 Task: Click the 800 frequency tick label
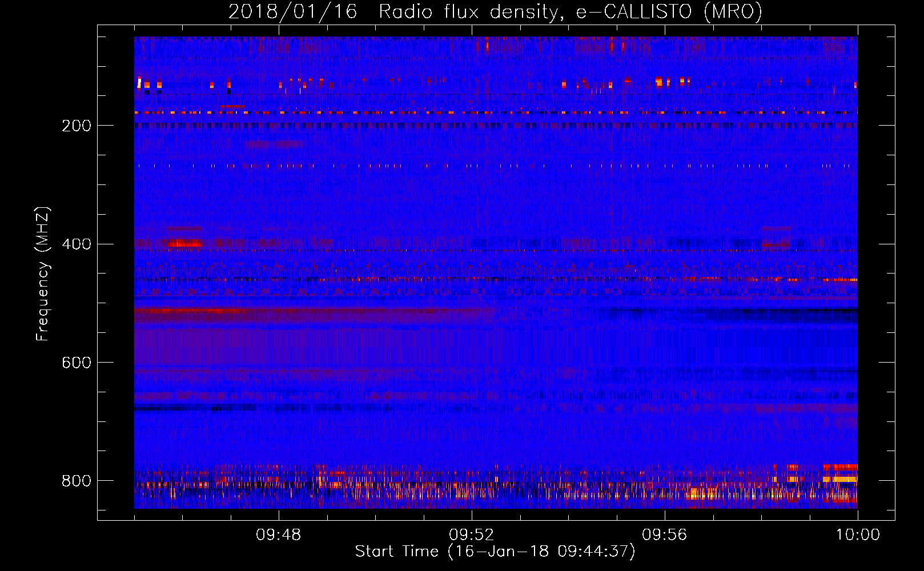[x=77, y=481]
